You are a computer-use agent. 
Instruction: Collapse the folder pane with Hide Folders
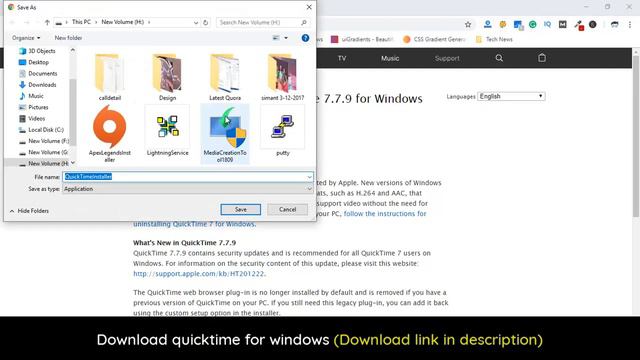click(x=29, y=211)
